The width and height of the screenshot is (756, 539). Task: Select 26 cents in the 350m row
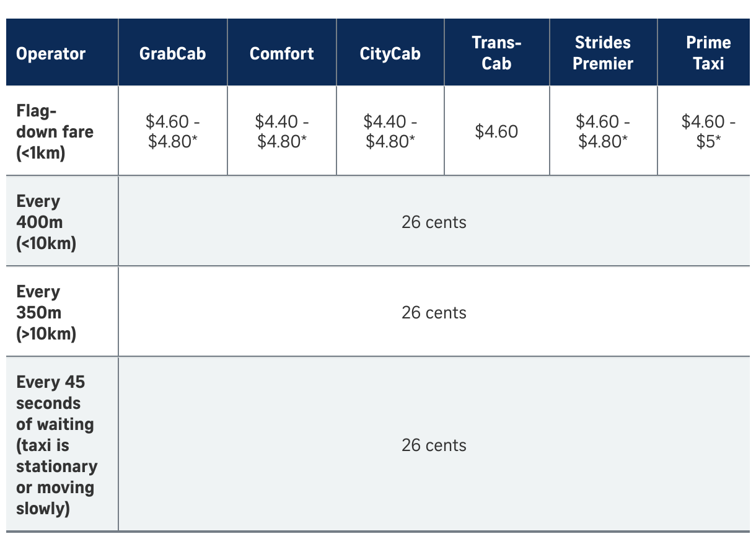click(434, 312)
